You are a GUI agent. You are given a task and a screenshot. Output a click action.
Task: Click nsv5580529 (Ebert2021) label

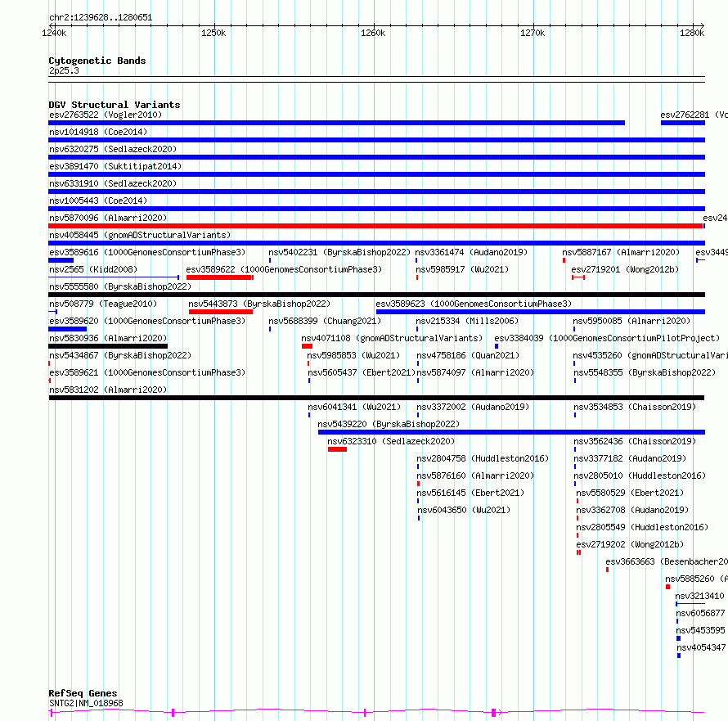click(630, 493)
